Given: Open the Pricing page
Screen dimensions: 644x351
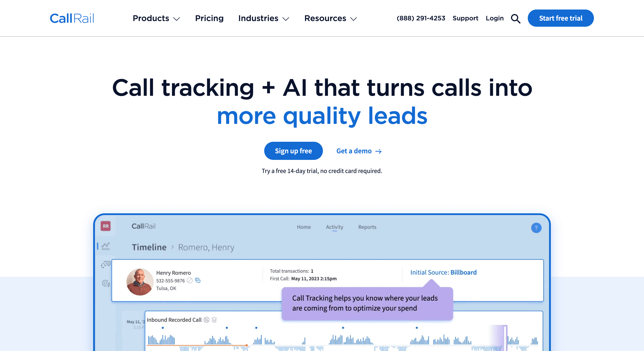Looking at the screenshot, I should (x=209, y=18).
